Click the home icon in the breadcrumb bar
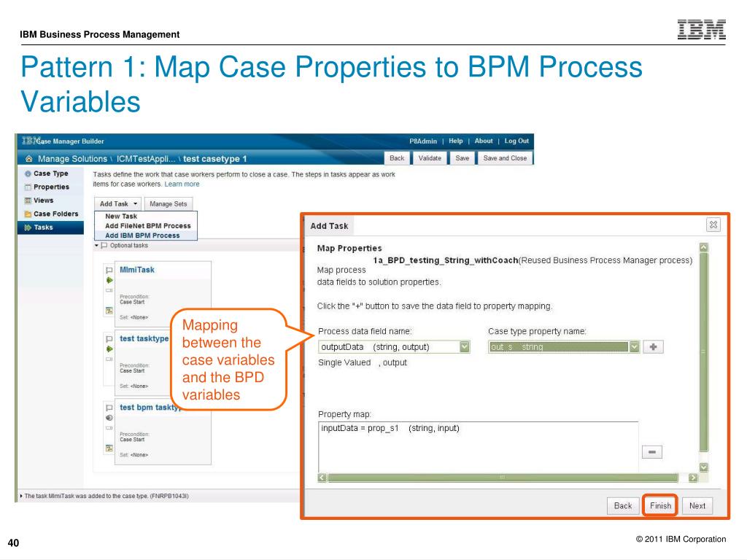The image size is (747, 560). tap(29, 158)
